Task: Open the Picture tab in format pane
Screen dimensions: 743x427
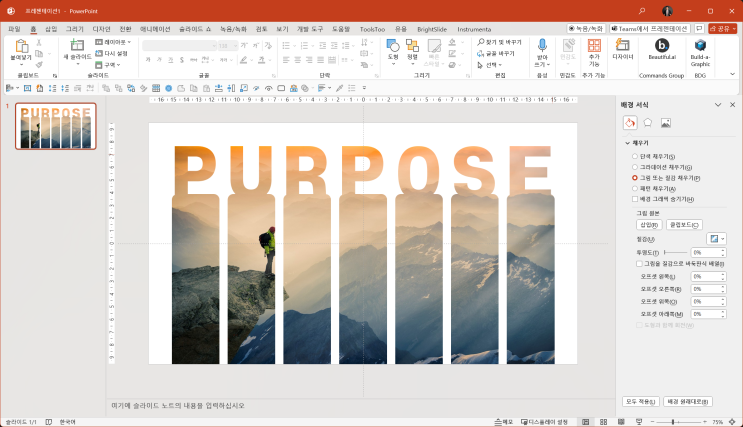Action: click(666, 122)
